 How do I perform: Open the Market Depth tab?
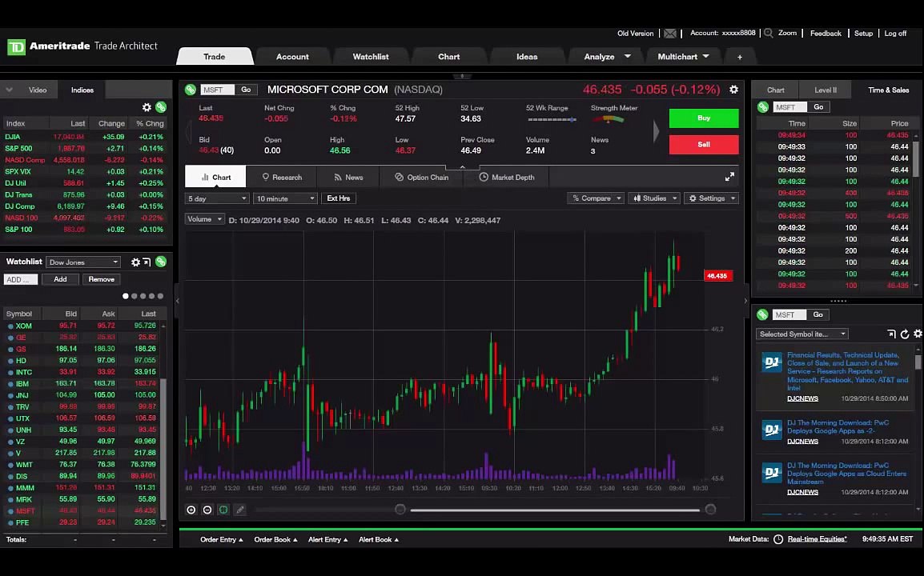tap(506, 178)
